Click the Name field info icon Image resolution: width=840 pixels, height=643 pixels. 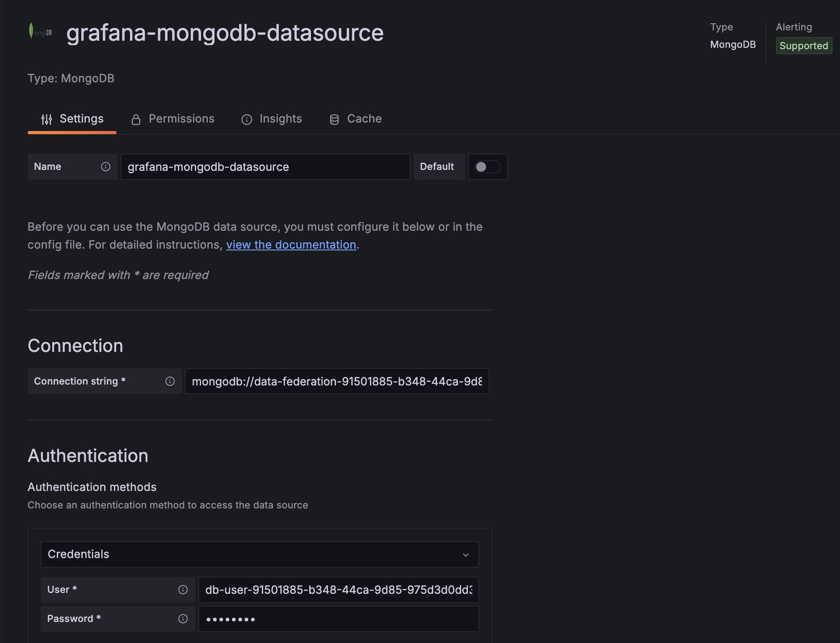(x=105, y=167)
